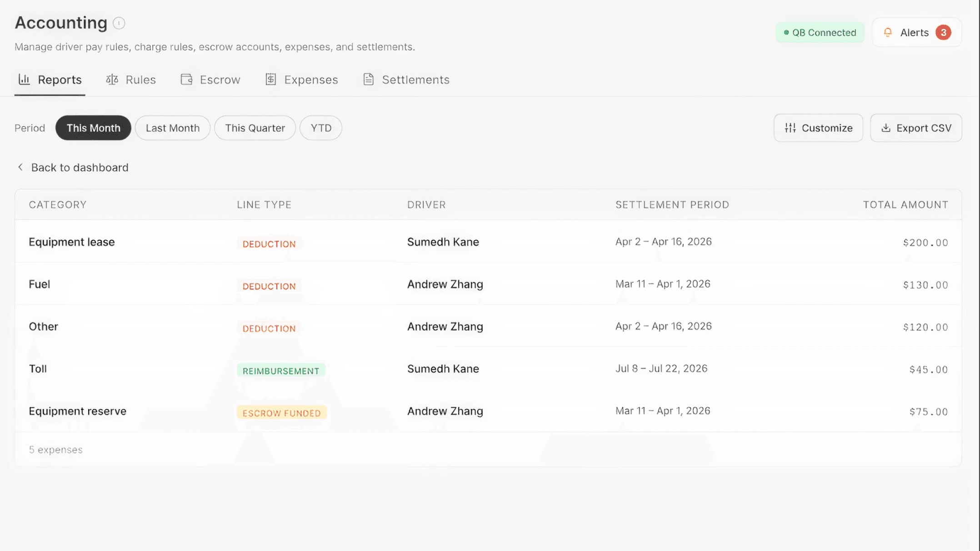The image size is (980, 551).
Task: Select the This Month period filter
Action: click(x=93, y=128)
